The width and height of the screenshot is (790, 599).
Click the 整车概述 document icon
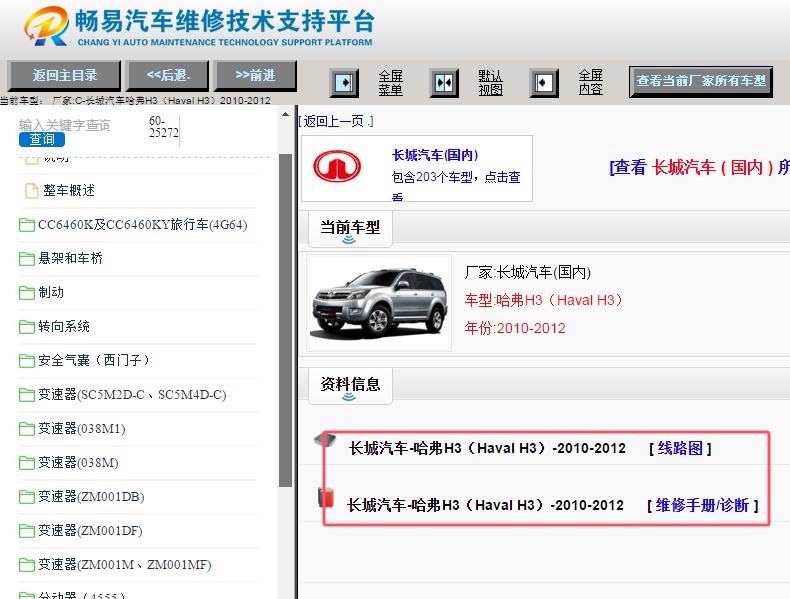[32, 190]
